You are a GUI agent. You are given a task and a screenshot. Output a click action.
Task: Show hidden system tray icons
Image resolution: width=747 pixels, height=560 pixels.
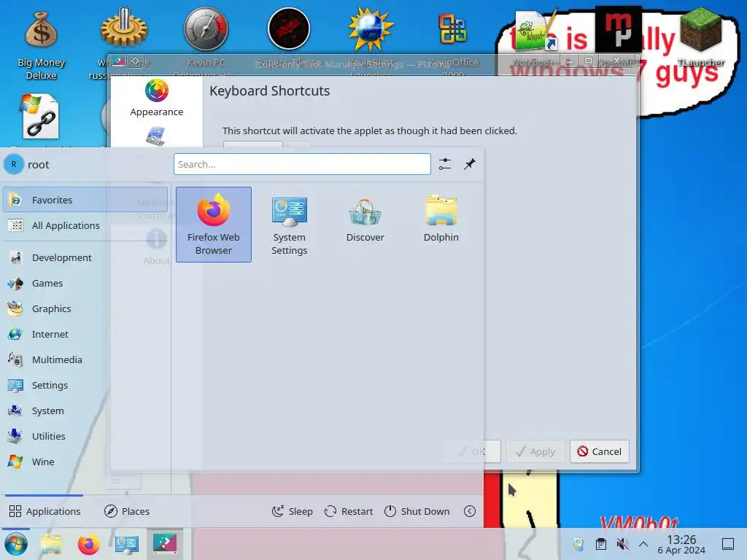click(643, 544)
